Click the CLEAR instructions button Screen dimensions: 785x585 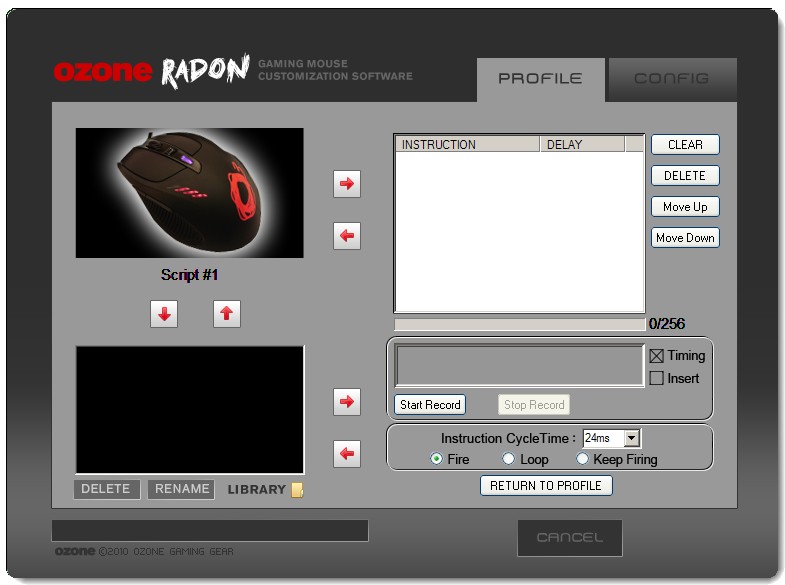click(x=685, y=145)
